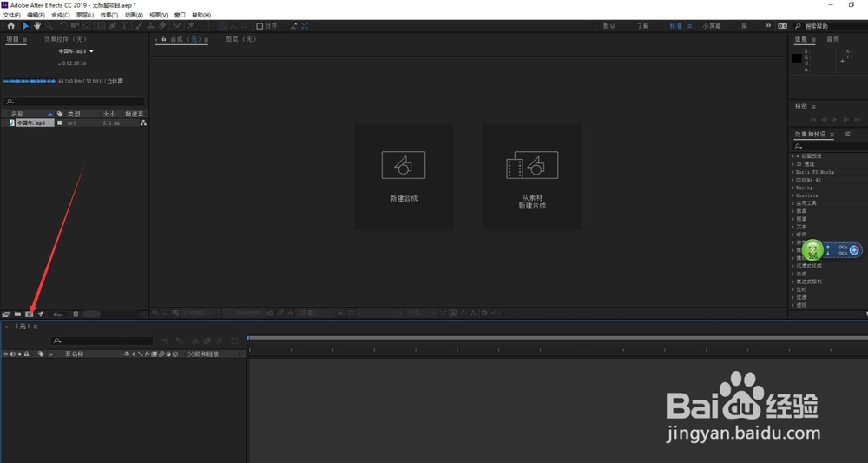This screenshot has width=868, height=463.
Task: Click 从素材新建合成 card button
Action: click(x=533, y=176)
